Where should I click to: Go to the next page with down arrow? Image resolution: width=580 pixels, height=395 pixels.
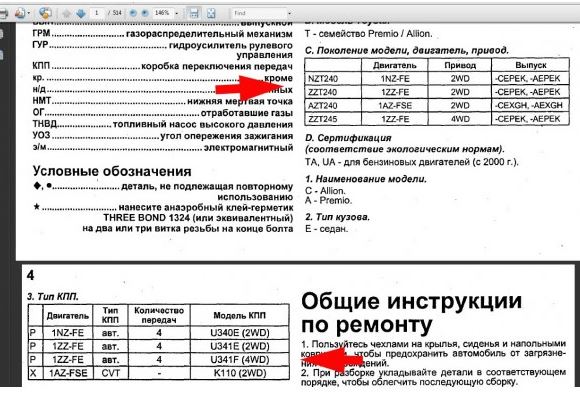[80, 14]
